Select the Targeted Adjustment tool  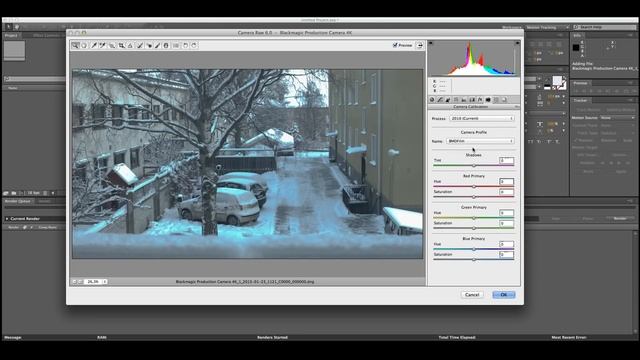coord(112,45)
